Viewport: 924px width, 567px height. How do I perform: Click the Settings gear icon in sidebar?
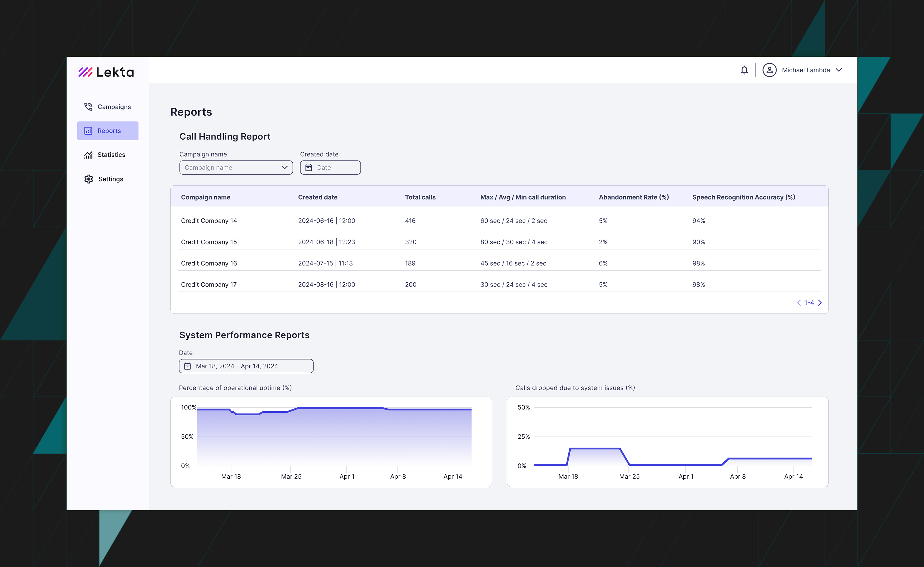pos(89,179)
